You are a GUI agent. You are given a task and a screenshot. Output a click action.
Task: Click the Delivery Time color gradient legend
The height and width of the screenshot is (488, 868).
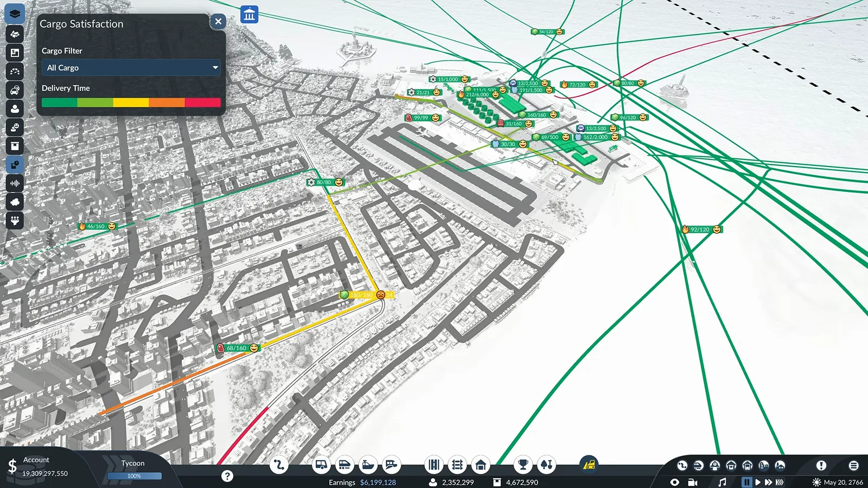pyautogui.click(x=131, y=102)
